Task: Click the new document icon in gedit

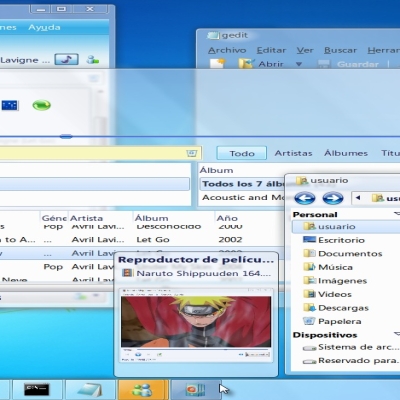Action: tap(218, 63)
